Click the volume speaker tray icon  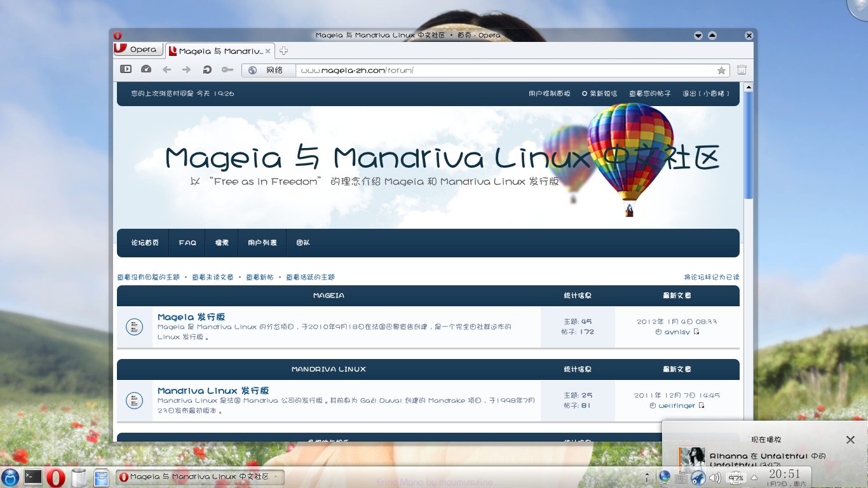(x=715, y=478)
